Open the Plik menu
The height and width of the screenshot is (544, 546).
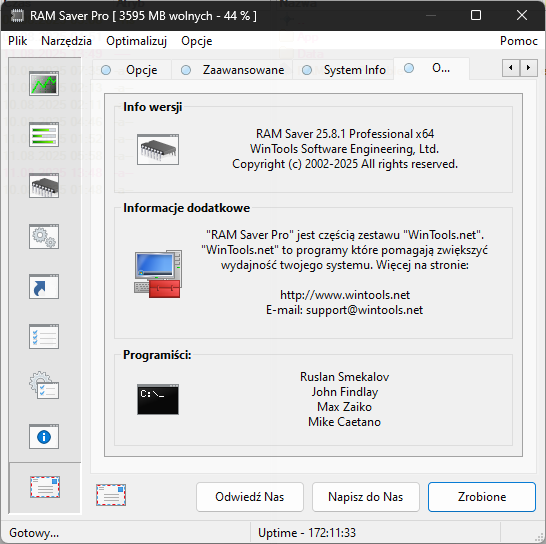coord(17,41)
